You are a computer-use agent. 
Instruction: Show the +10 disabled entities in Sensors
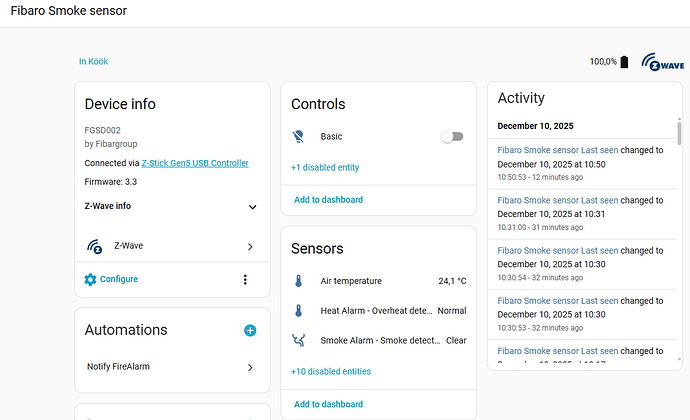[x=331, y=371]
